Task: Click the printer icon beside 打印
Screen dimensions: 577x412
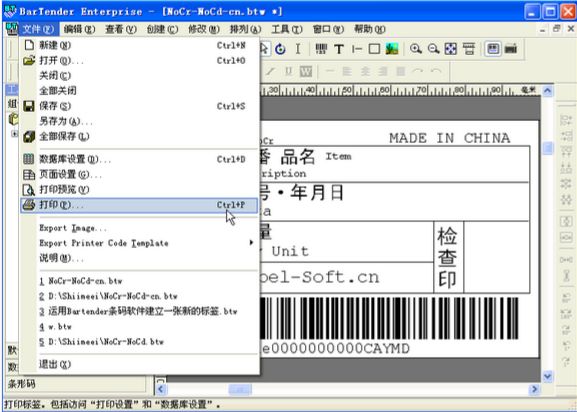Action: point(29,205)
